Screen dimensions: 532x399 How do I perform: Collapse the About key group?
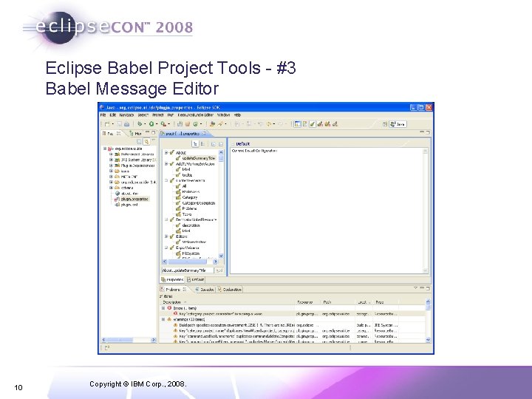click(x=166, y=153)
